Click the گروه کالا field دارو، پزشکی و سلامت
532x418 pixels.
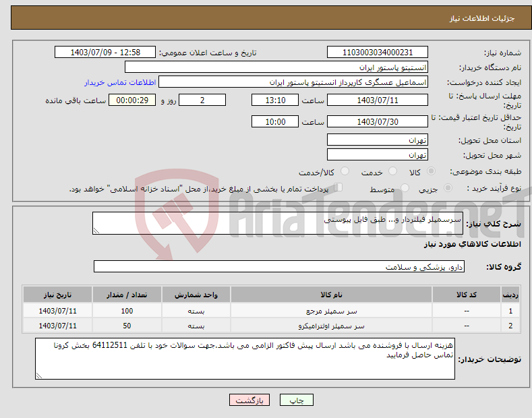point(279,267)
